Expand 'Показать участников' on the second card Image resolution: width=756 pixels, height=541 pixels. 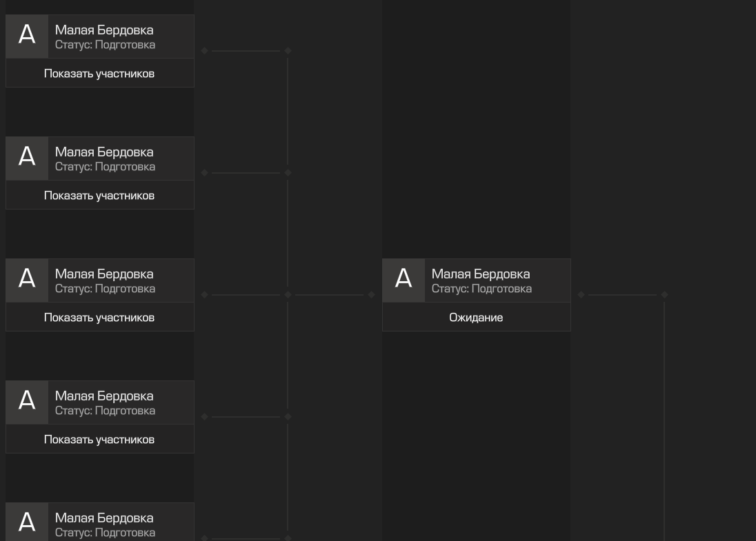click(x=99, y=195)
